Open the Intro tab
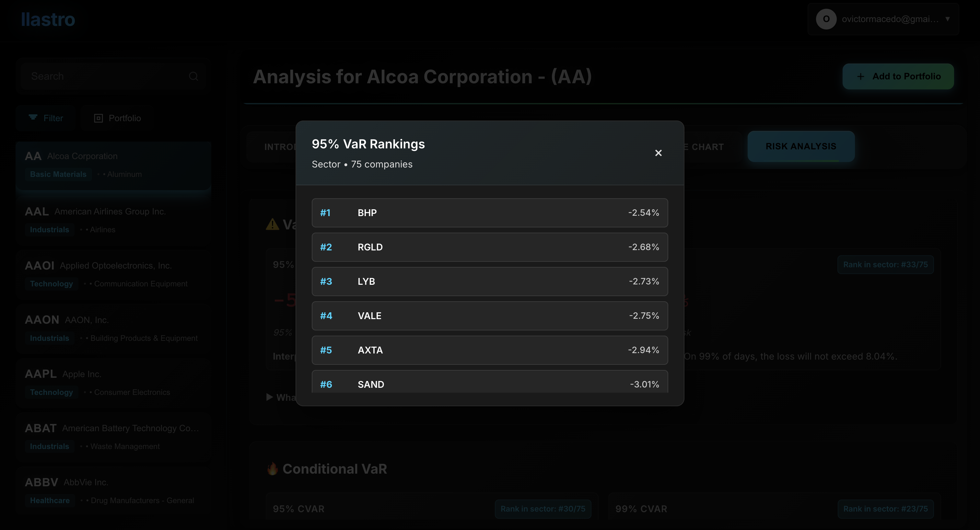This screenshot has width=980, height=530. (280, 147)
